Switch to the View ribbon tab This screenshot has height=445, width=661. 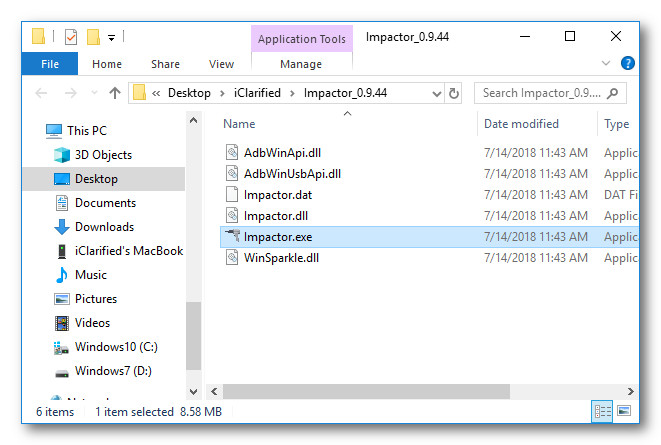coord(222,64)
